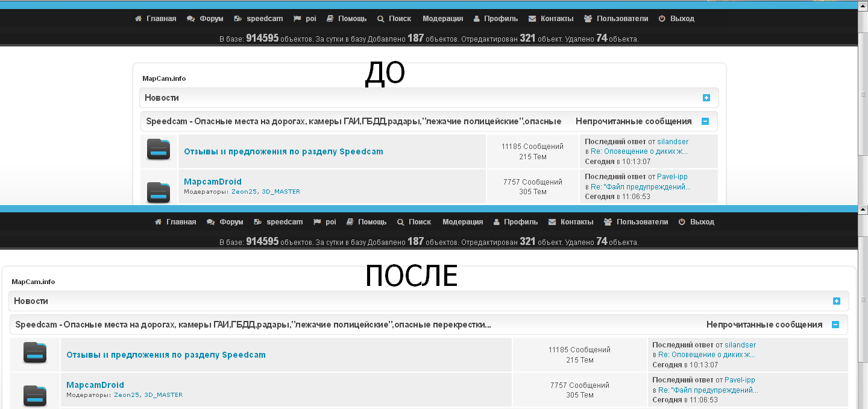Open MapcamDroid forum in the ПОСЛЕ view
This screenshot has width=868, height=409.
pyautogui.click(x=95, y=385)
